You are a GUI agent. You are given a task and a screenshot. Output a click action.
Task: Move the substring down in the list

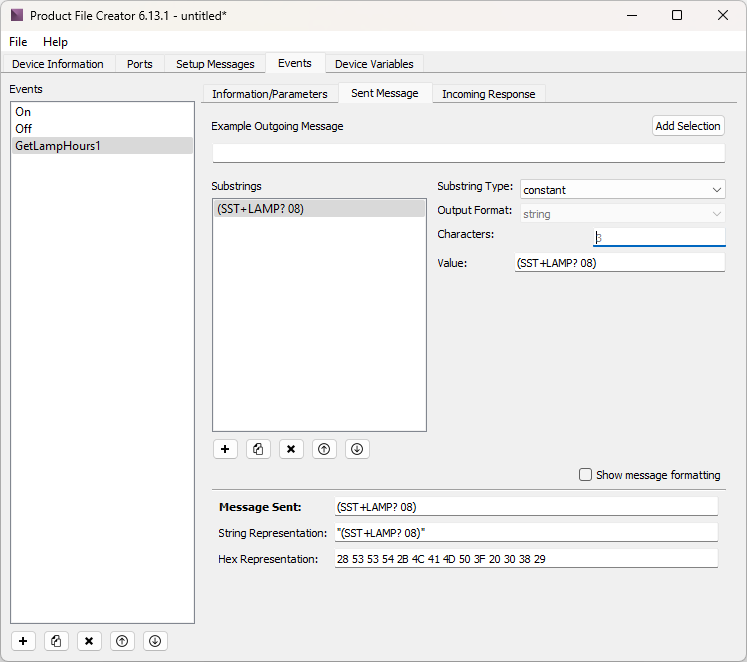[357, 449]
